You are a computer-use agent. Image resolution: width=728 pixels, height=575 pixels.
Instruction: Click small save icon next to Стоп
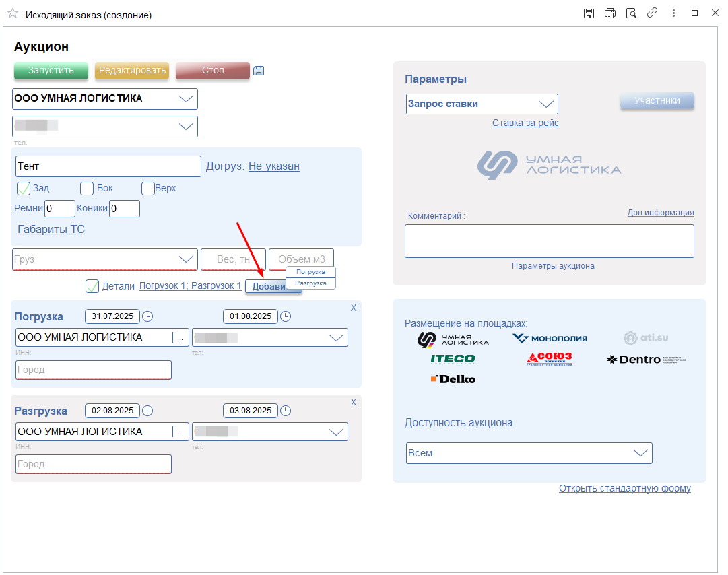point(259,71)
